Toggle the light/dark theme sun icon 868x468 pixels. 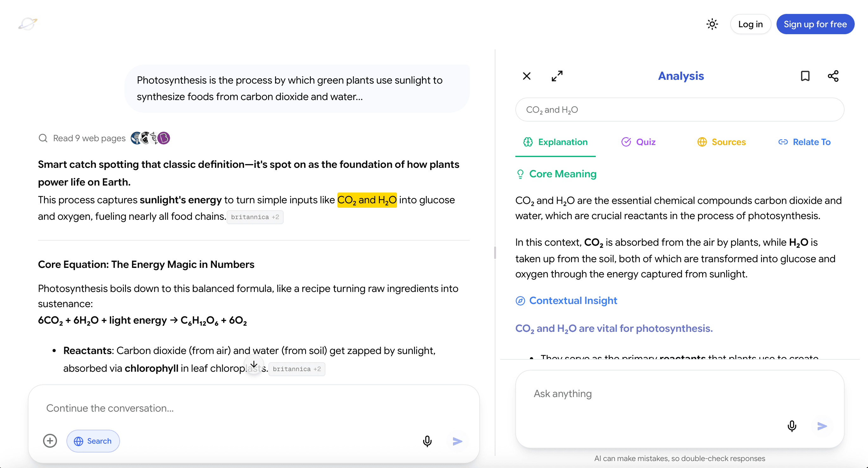pos(712,24)
